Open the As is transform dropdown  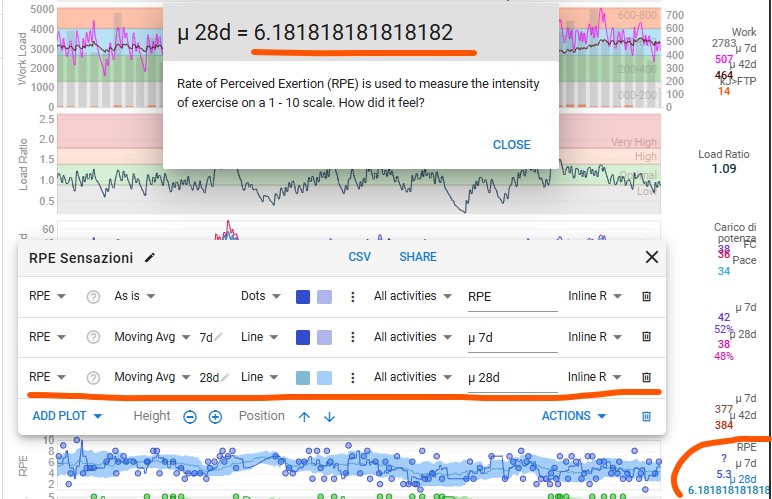[134, 296]
